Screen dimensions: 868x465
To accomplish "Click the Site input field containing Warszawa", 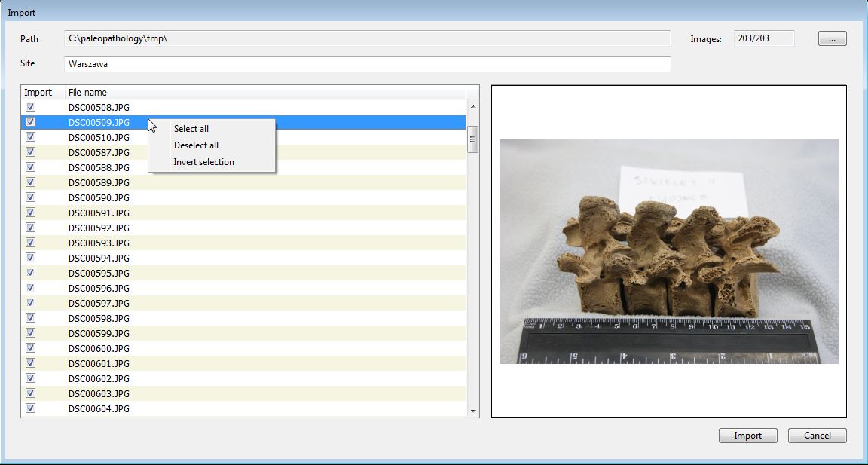I will [367, 64].
